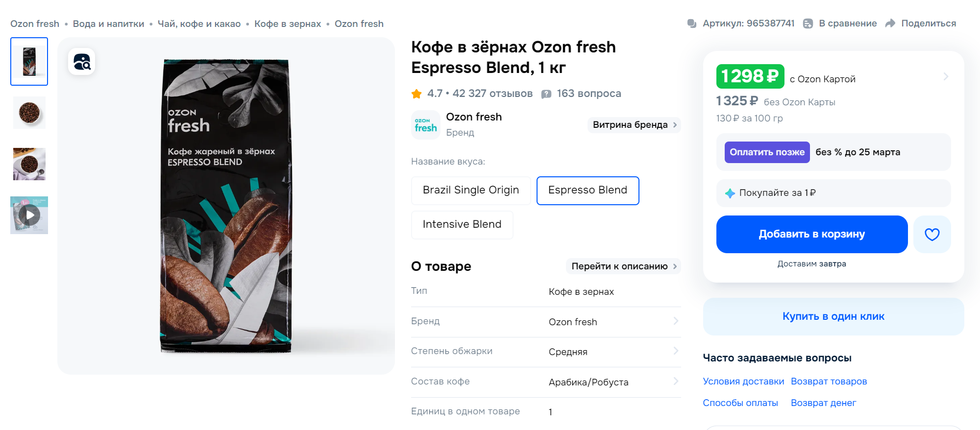The width and height of the screenshot is (980, 430).
Task: Click the compare icon next to 'В сравнение'
Action: [808, 24]
